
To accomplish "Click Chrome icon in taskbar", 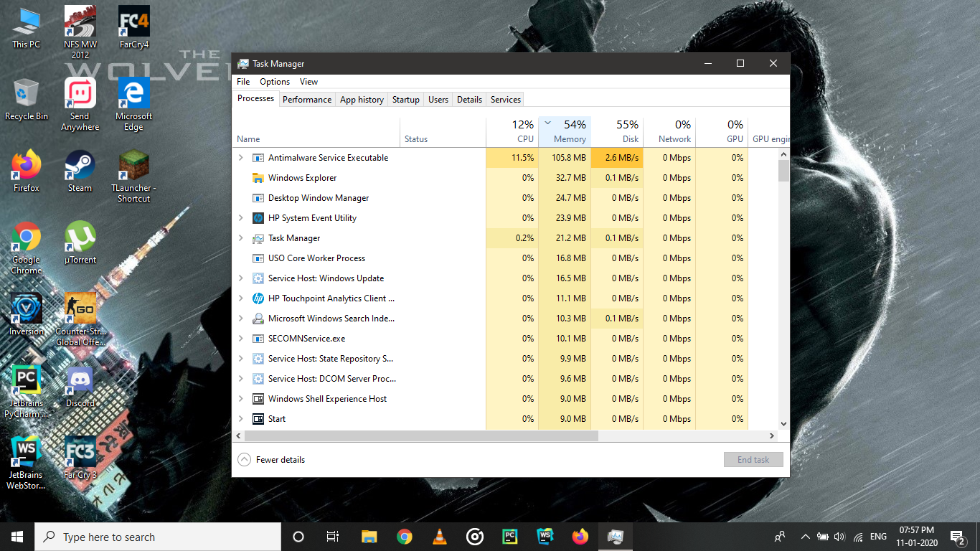I will click(x=405, y=537).
